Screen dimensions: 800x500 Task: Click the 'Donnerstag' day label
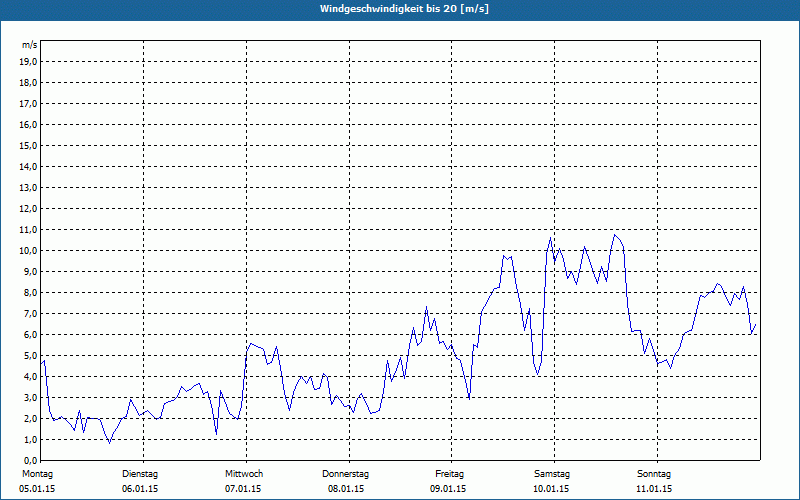pyautogui.click(x=345, y=474)
